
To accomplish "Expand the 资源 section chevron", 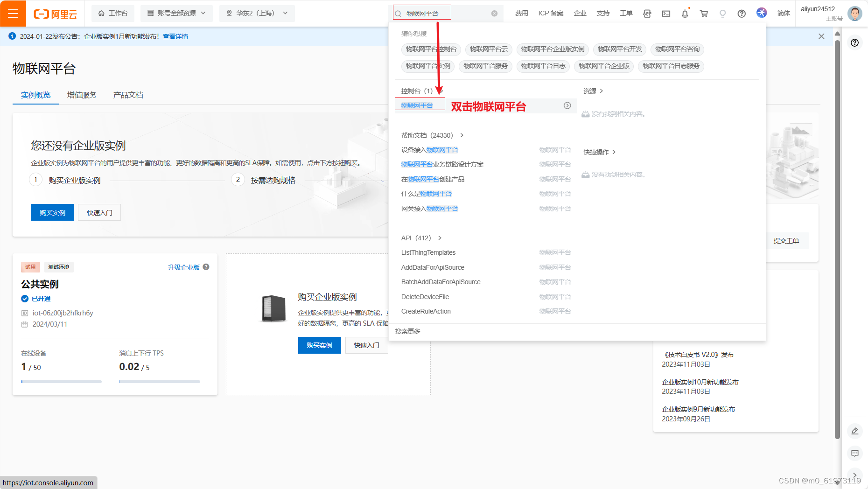I will (x=601, y=91).
